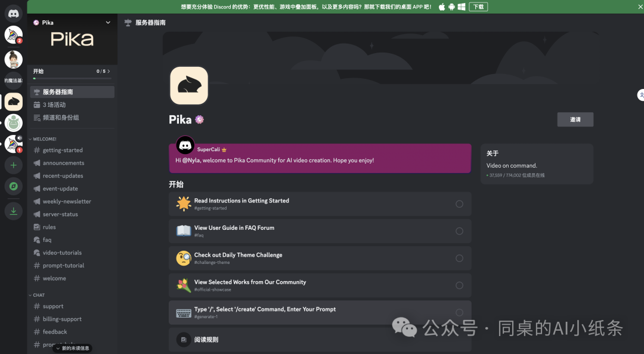
Task: Click the 服务器指南 header signpost icon
Action: coord(128,23)
